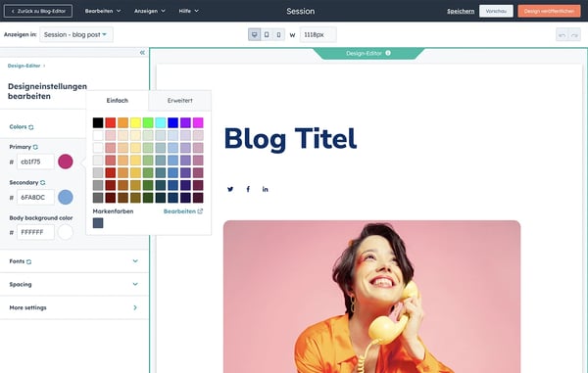Viewport: 588px width, 373px height.
Task: Open the Bearbeiten menu
Action: point(103,11)
